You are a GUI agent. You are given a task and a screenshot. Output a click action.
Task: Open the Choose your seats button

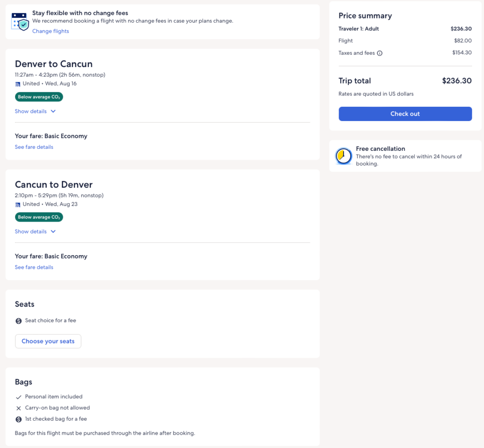48,341
